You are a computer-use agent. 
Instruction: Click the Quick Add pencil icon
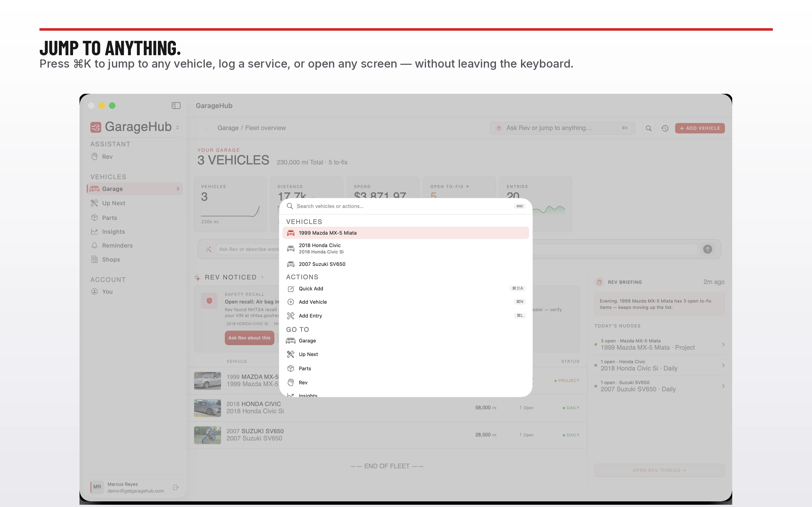pos(291,289)
